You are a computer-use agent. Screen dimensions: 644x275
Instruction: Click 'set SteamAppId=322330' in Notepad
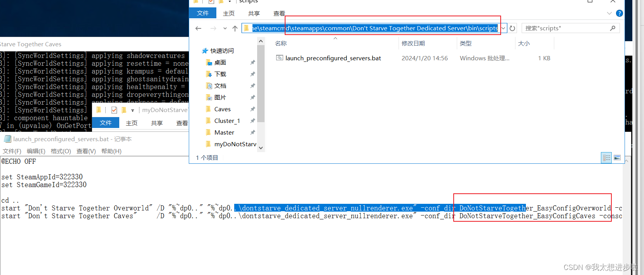(42, 177)
